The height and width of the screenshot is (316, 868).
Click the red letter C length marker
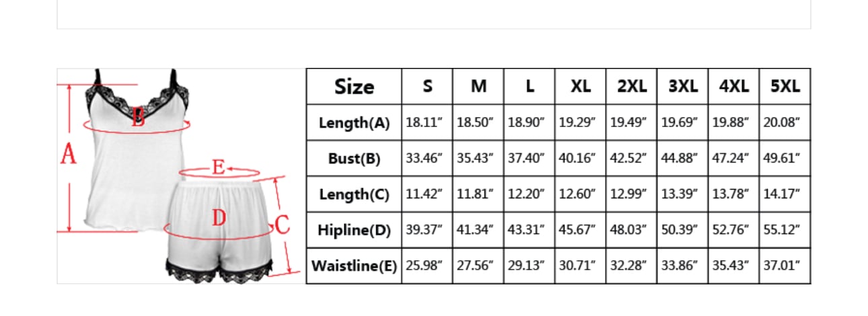pyautogui.click(x=282, y=224)
